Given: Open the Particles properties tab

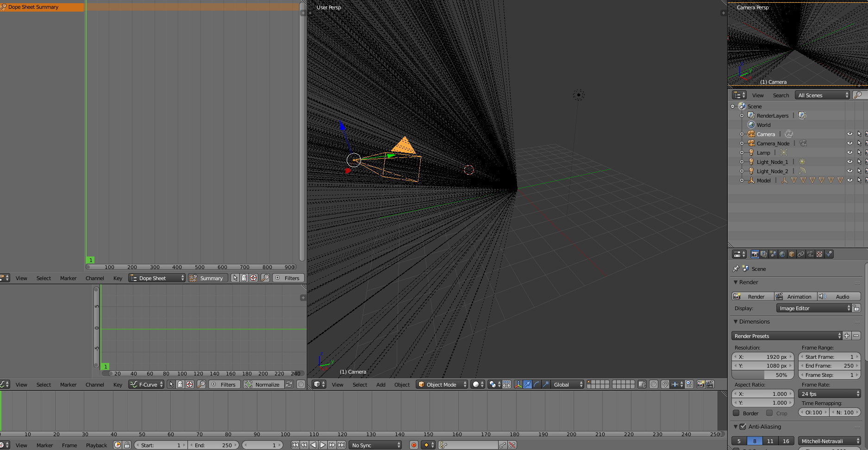Looking at the screenshot, I should tap(829, 254).
